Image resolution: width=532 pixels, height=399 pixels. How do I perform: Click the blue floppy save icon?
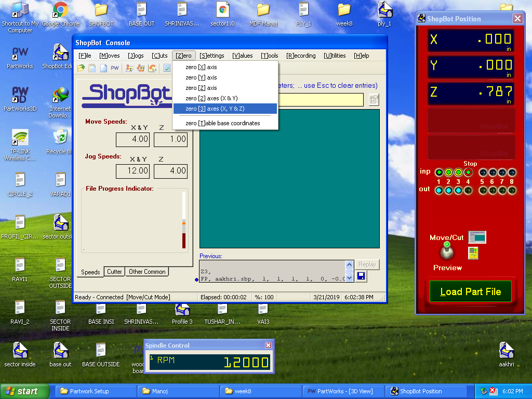(361, 276)
